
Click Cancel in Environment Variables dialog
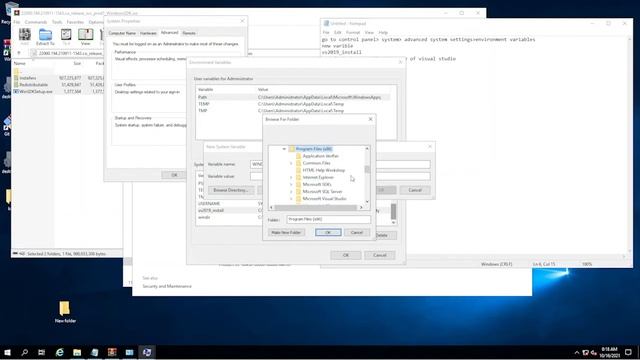pyautogui.click(x=380, y=255)
